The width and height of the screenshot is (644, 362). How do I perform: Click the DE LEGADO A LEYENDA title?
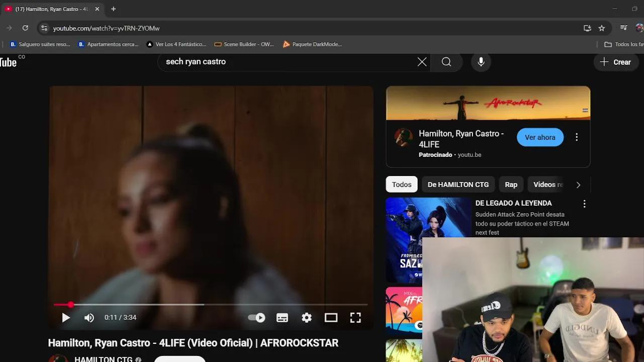pyautogui.click(x=514, y=203)
